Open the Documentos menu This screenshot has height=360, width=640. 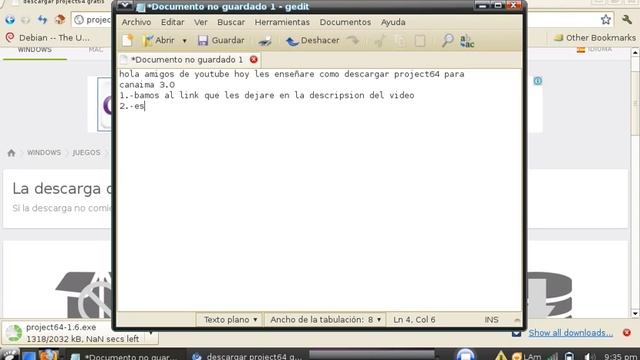coord(345,22)
